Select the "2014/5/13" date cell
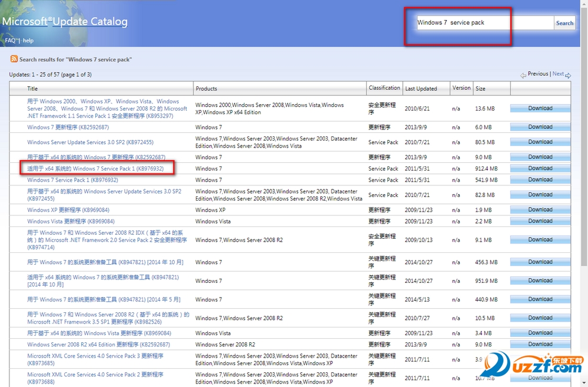The height and width of the screenshot is (387, 588). 417,299
